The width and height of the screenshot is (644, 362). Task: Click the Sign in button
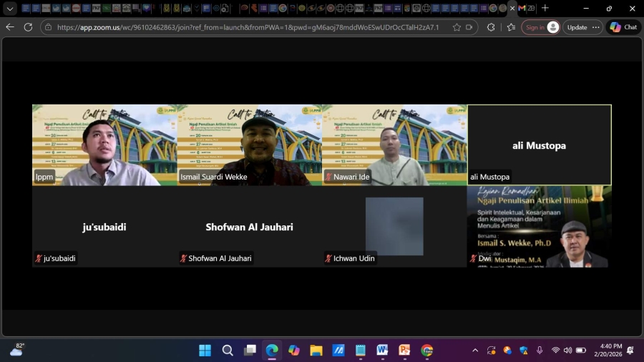[541, 27]
